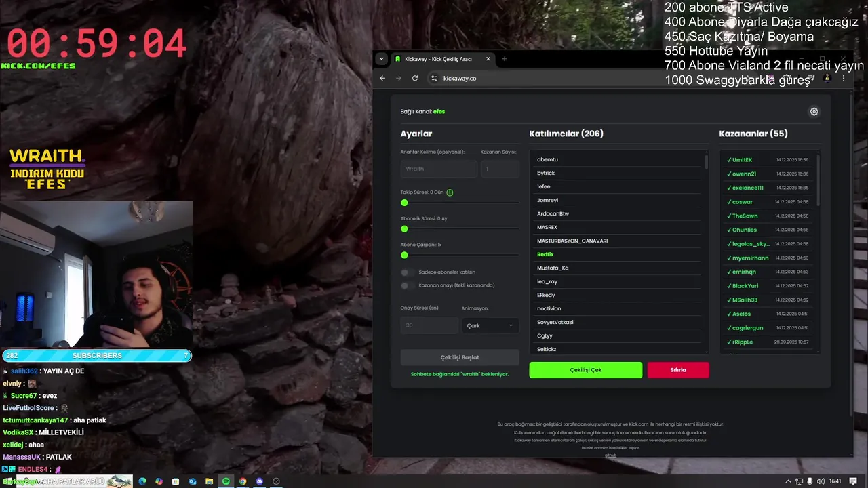Select participant Jomreyl

point(616,200)
